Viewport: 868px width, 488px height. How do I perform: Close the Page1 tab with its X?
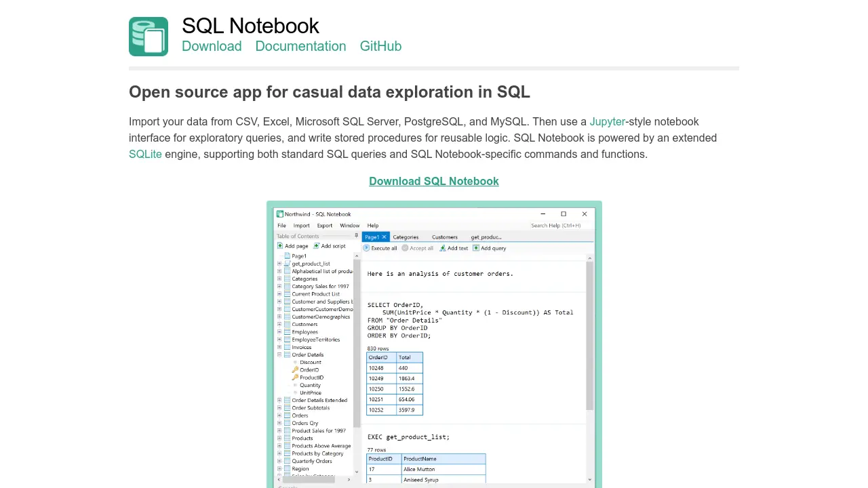coord(384,237)
